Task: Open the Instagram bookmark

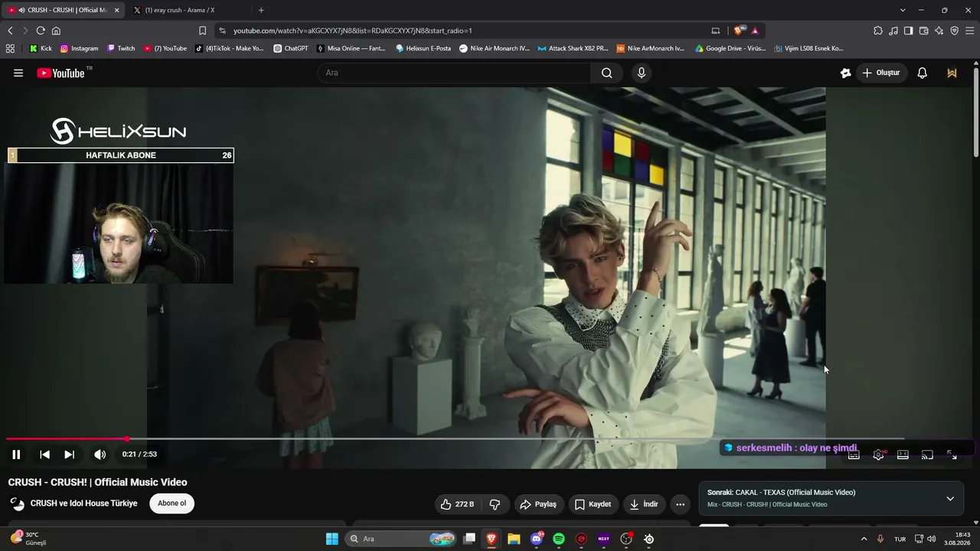Action: 79,48
